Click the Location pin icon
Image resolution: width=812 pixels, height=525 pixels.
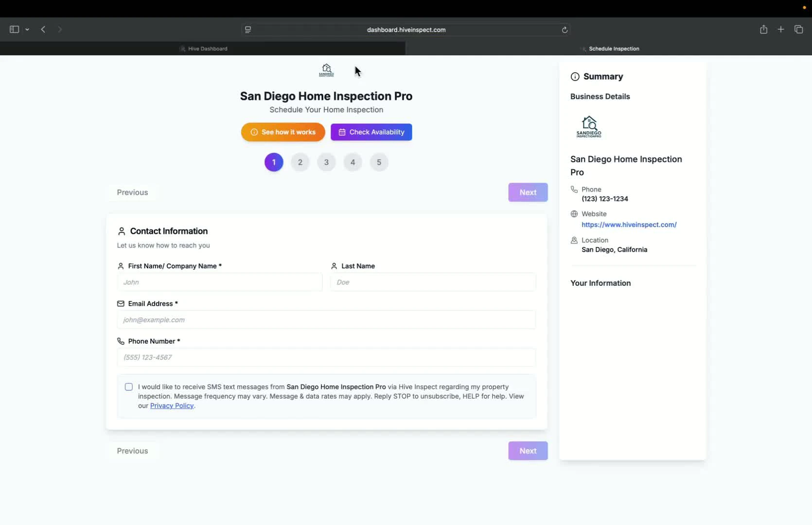click(574, 240)
